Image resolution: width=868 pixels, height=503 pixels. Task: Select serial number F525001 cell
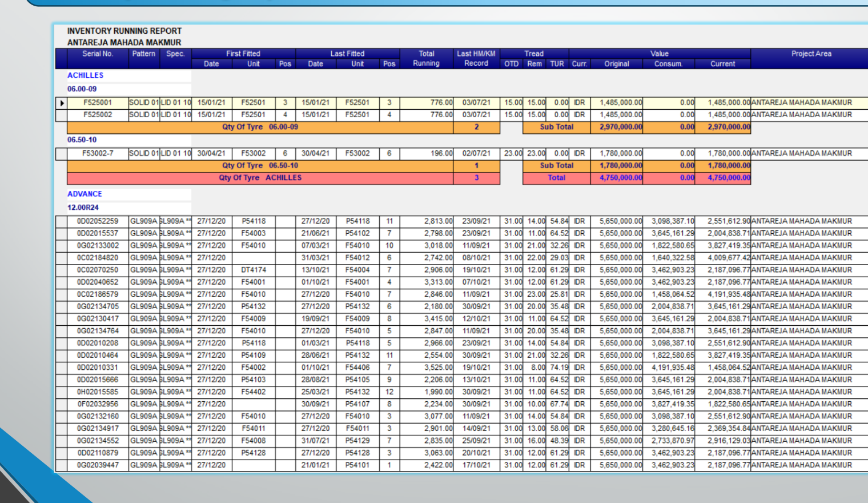(x=98, y=103)
